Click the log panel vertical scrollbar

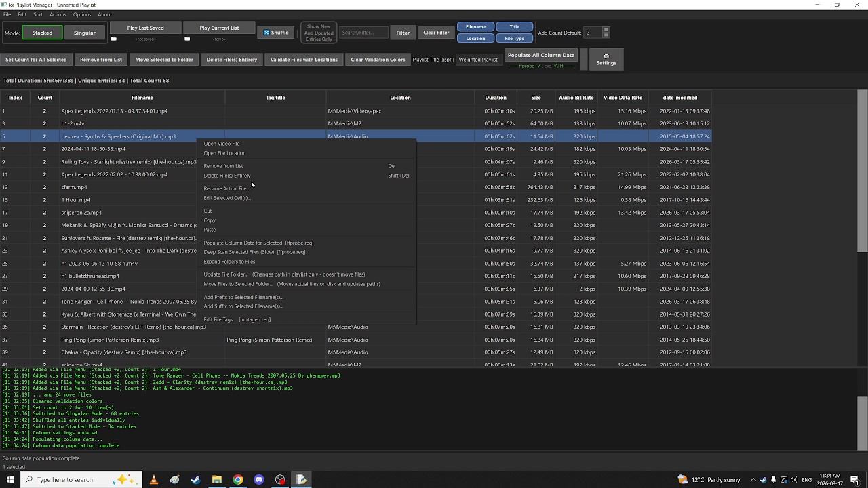(x=862, y=422)
